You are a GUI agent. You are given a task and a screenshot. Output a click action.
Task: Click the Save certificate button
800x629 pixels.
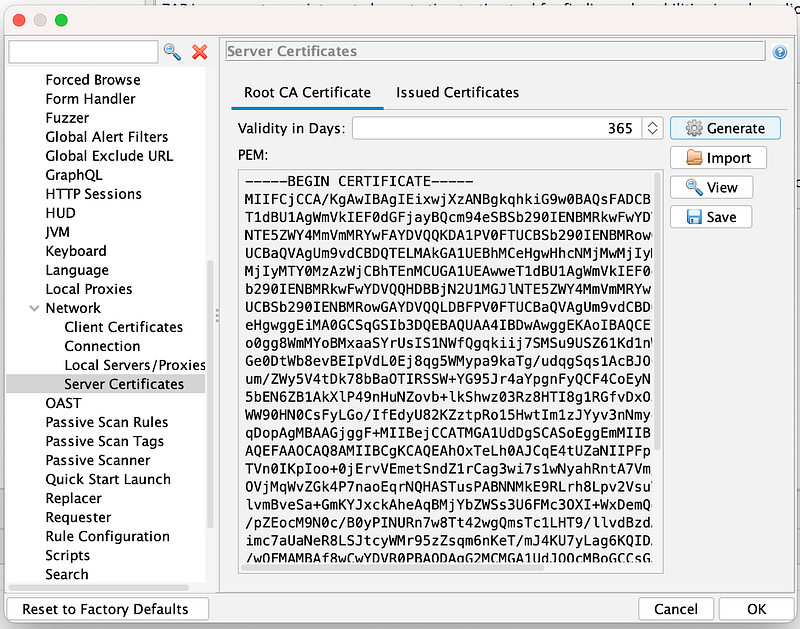[711, 217]
